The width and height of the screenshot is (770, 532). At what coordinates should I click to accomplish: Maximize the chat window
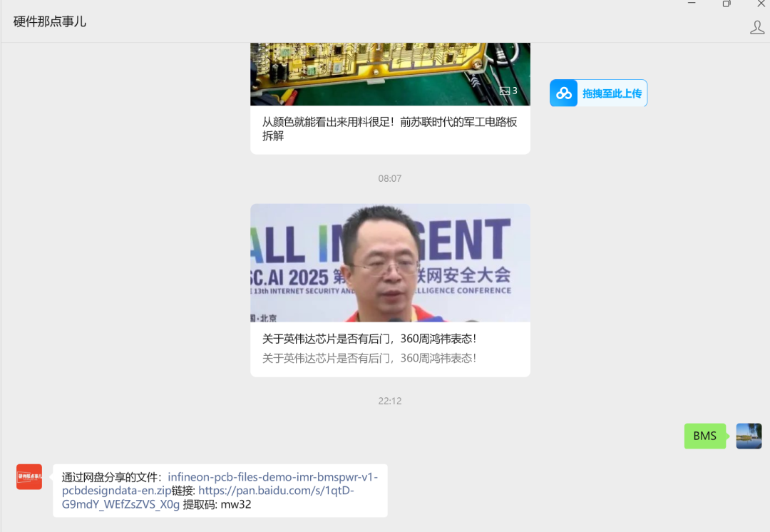click(727, 4)
